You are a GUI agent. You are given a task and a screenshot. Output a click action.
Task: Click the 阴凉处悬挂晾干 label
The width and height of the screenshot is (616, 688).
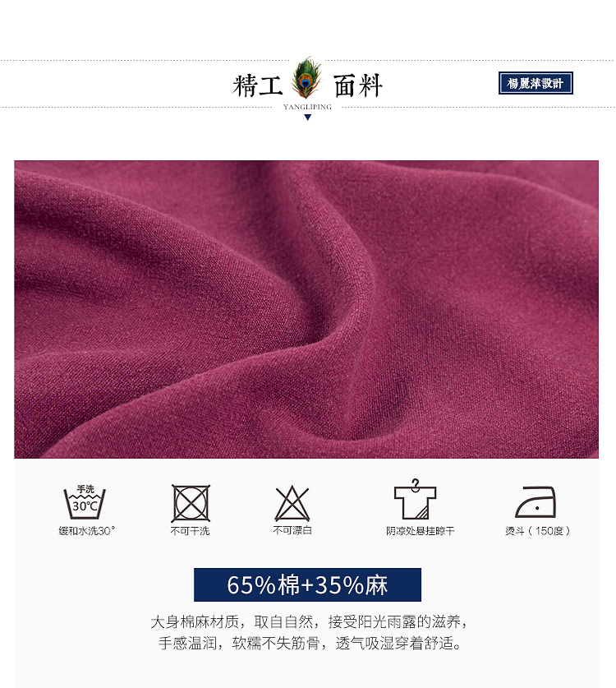(x=420, y=531)
